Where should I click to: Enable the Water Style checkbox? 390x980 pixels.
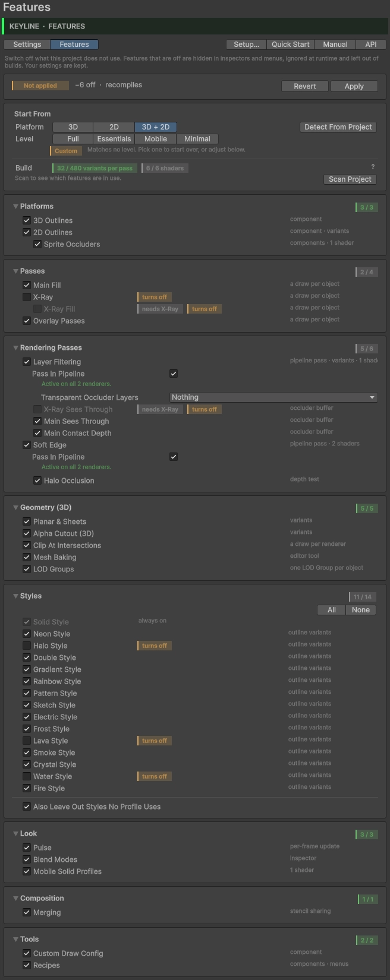(x=27, y=776)
